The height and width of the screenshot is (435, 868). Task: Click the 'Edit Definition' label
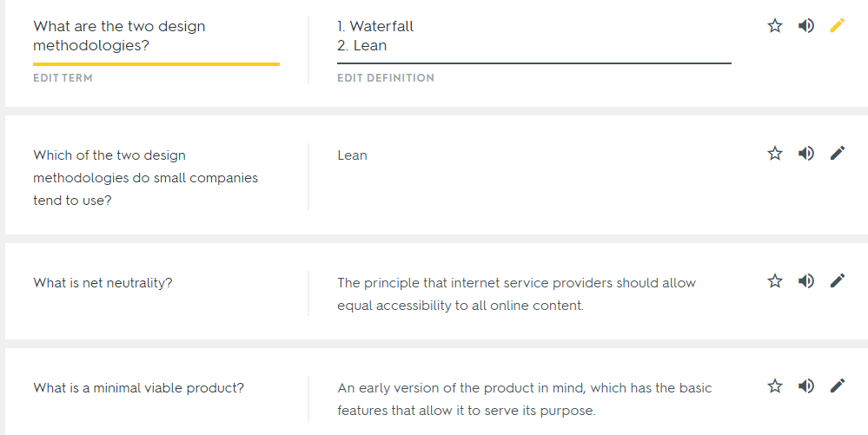[x=386, y=78]
